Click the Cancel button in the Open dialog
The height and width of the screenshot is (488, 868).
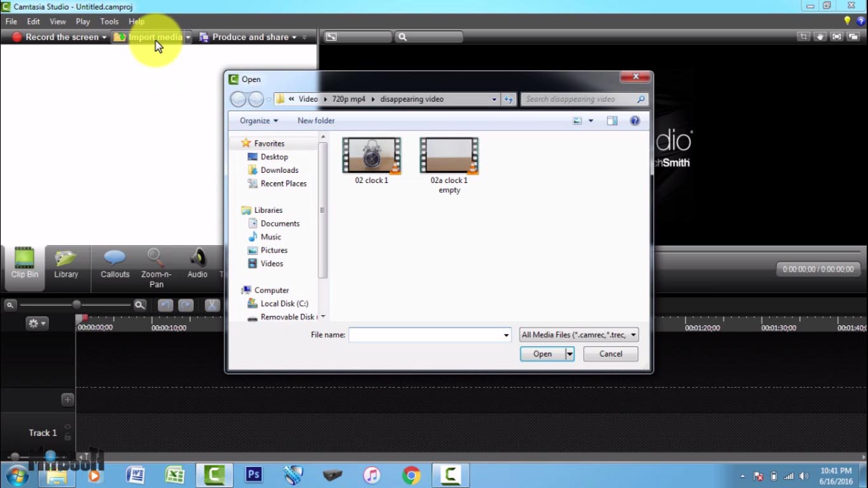tap(610, 354)
